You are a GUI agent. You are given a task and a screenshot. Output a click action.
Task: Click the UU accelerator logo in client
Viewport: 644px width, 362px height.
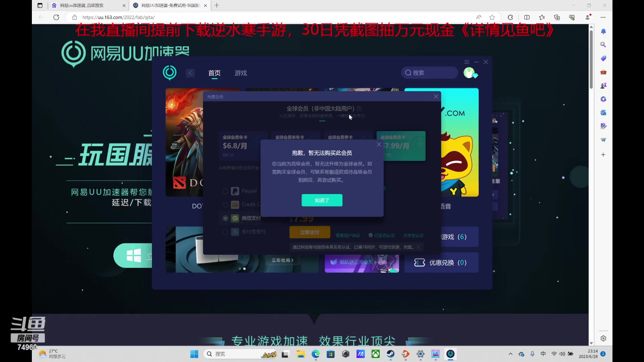pyautogui.click(x=169, y=73)
